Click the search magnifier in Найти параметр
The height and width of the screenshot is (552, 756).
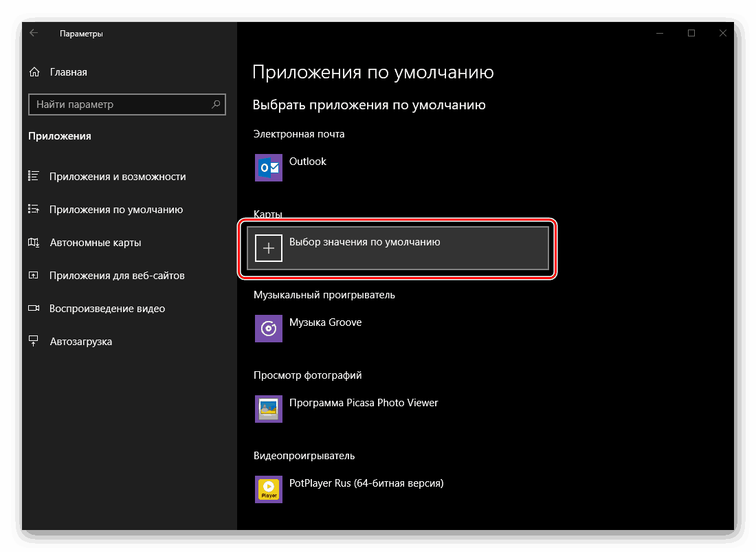[217, 104]
